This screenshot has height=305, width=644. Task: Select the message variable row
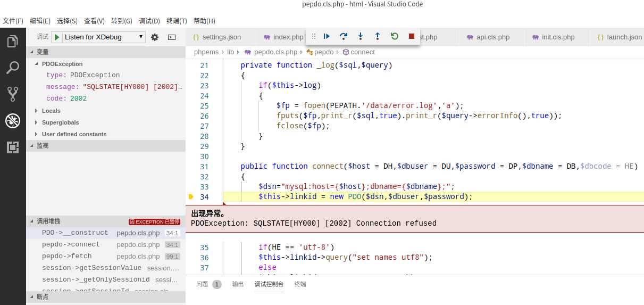[x=106, y=87]
